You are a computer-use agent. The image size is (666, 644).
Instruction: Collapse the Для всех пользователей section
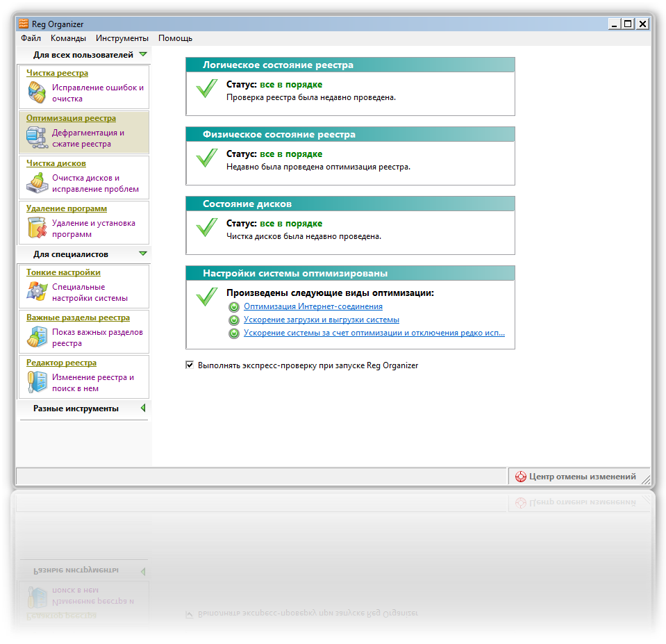[143, 54]
